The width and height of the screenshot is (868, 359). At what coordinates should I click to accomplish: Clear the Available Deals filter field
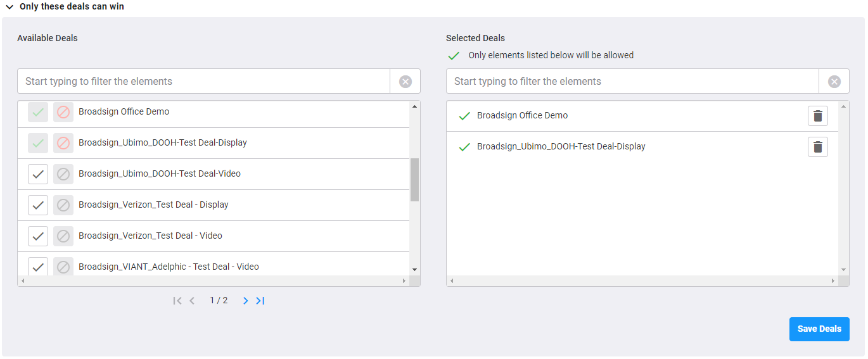[405, 82]
